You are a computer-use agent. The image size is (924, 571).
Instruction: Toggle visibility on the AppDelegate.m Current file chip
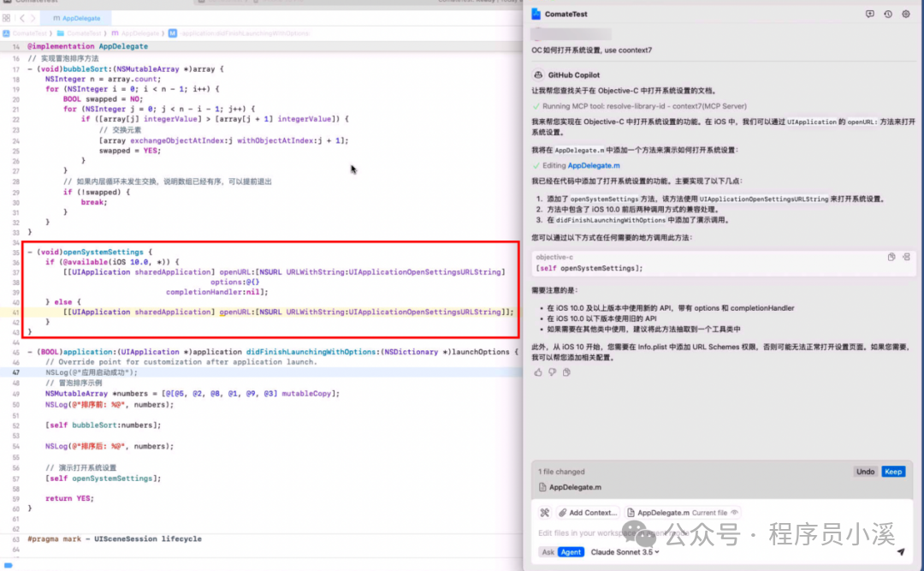pos(735,512)
